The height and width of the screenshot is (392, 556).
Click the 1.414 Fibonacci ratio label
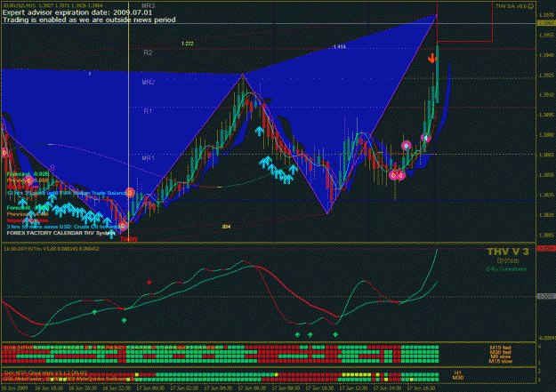point(339,47)
